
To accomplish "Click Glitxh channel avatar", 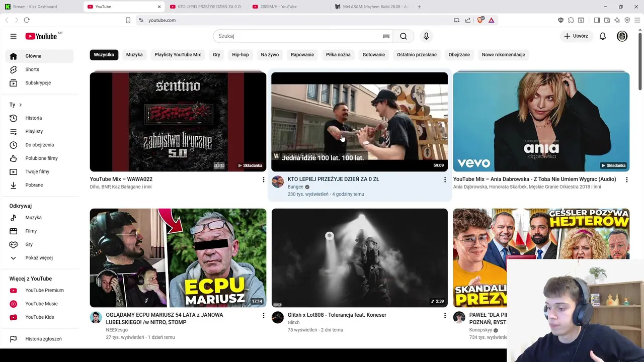I will (x=278, y=318).
